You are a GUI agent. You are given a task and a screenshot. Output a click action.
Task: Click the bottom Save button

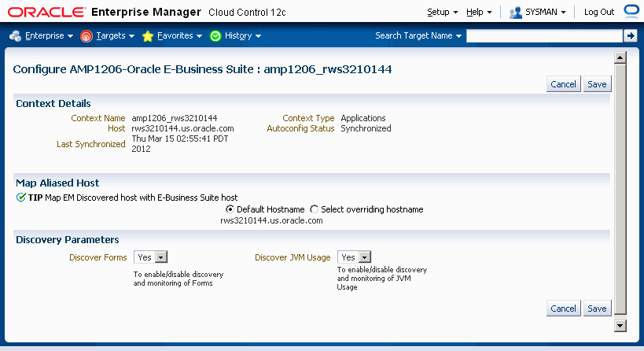coord(597,309)
